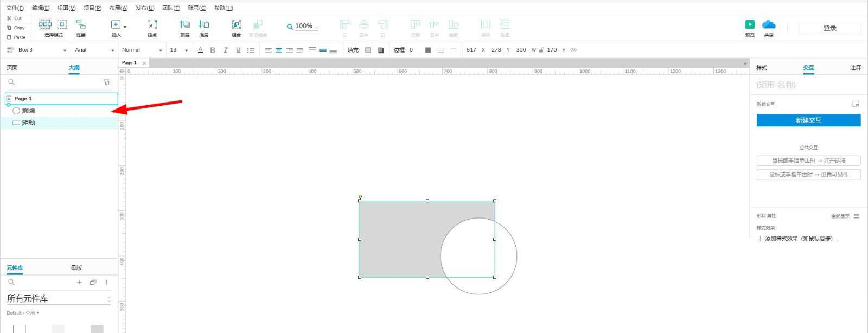
Task: Send to back with 底层 icon
Action: click(x=204, y=24)
